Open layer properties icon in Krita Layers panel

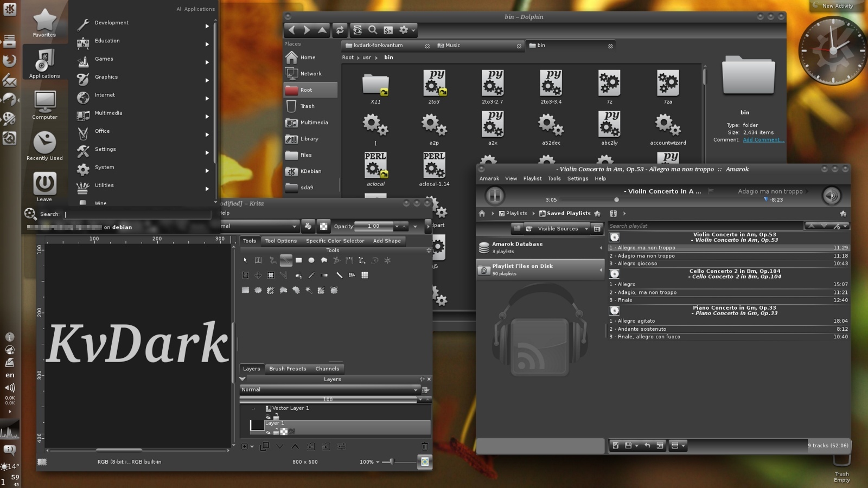point(342,446)
